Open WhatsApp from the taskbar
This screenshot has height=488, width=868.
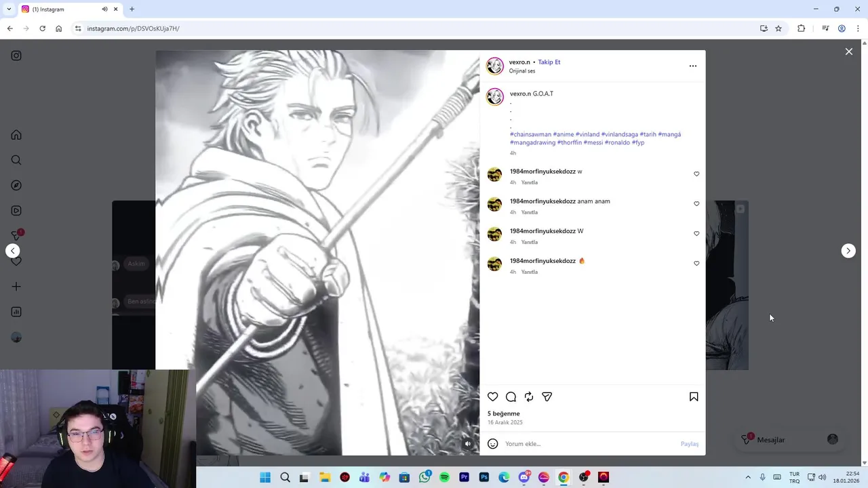[x=425, y=477]
